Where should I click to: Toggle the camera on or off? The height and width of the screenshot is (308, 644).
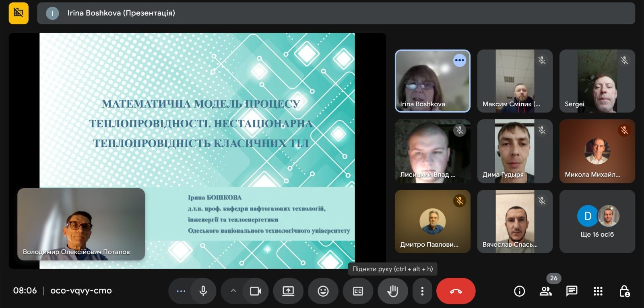[256, 291]
